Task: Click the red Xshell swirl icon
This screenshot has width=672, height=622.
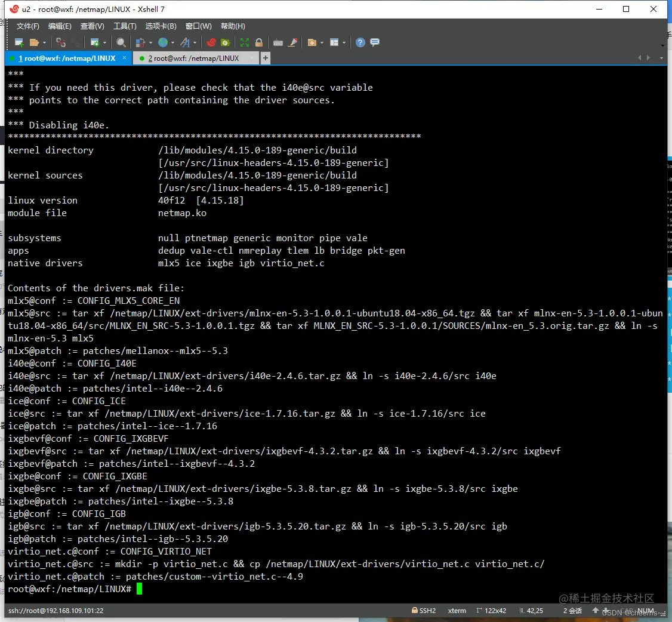Action: 211,42
